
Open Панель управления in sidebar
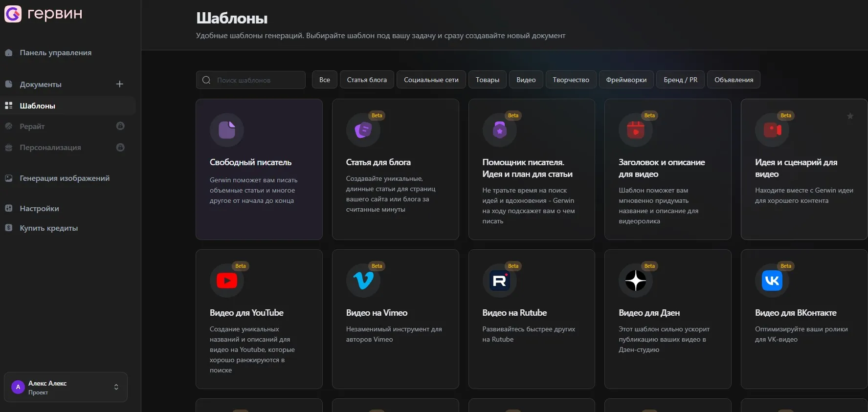[56, 53]
